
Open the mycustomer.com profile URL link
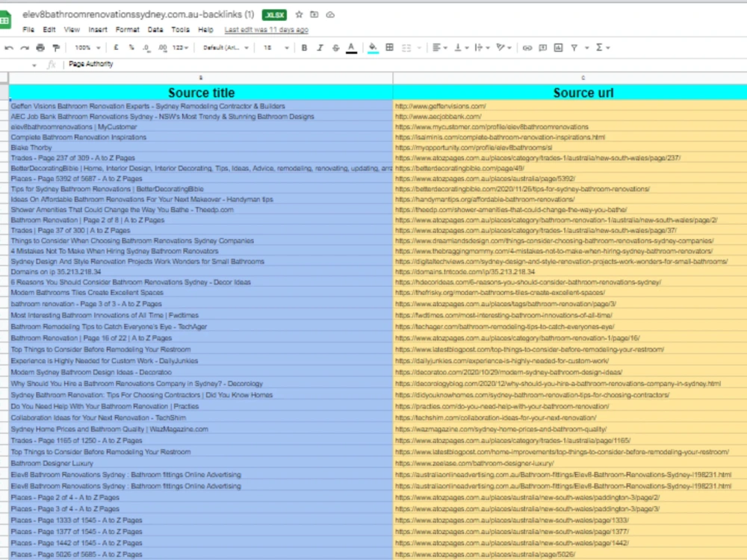tap(492, 127)
